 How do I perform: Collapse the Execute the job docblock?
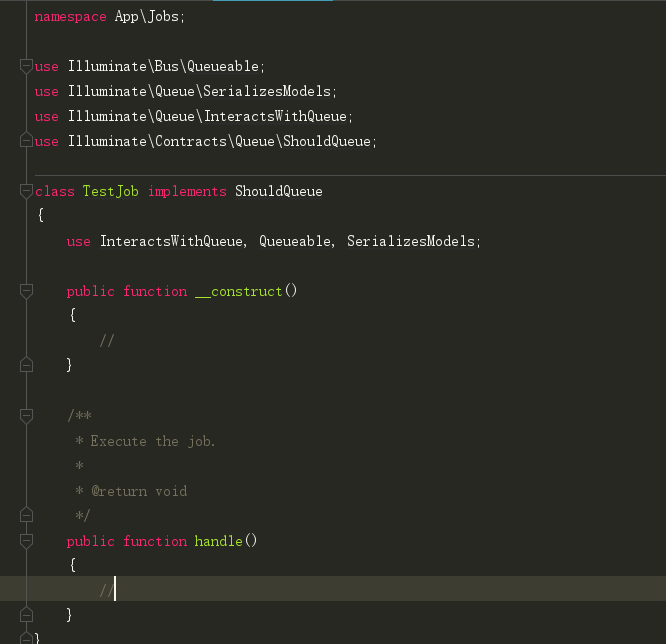pos(26,416)
